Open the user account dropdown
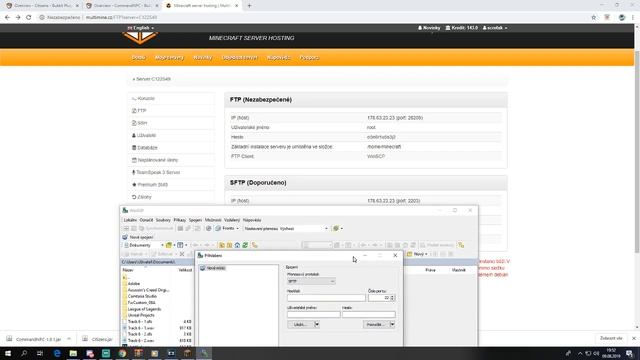 (495, 28)
